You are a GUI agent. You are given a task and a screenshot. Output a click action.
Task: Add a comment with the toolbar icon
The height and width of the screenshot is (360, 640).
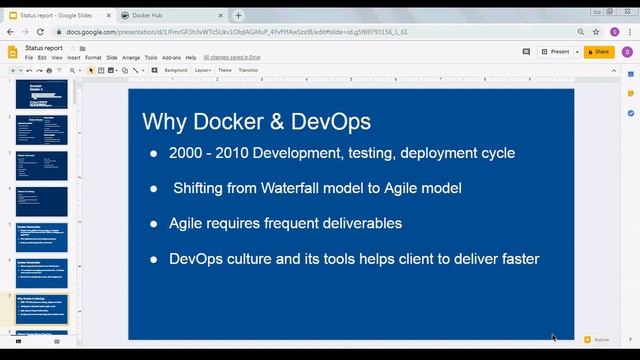click(x=154, y=71)
